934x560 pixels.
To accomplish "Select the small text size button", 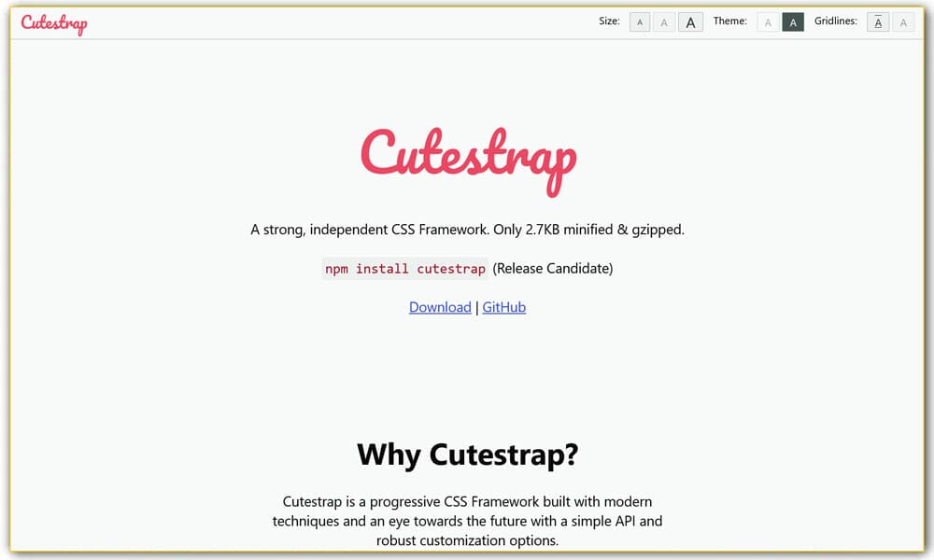I will pyautogui.click(x=640, y=22).
